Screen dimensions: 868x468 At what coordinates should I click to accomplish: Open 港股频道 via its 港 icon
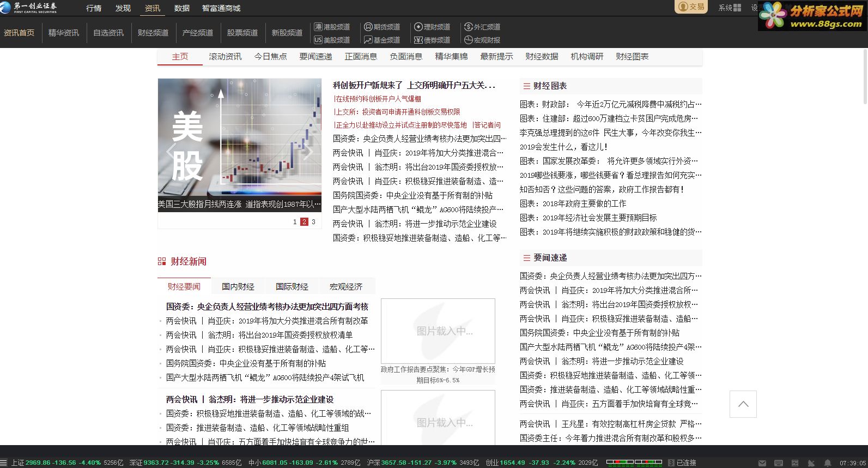pos(318,27)
